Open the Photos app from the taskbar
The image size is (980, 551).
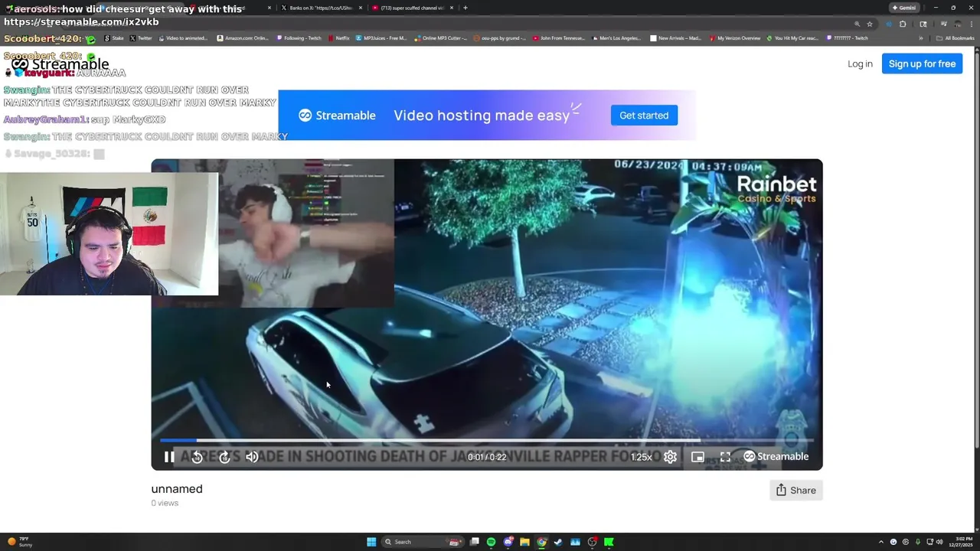575,542
